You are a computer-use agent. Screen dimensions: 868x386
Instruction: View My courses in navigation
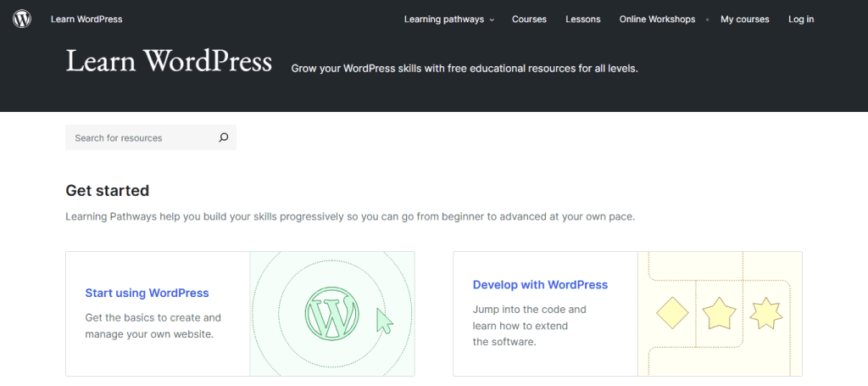pyautogui.click(x=744, y=20)
